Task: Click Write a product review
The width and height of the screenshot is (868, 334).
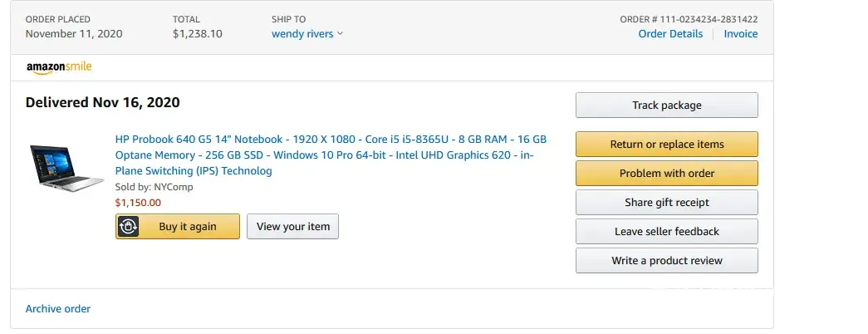Action: pyautogui.click(x=666, y=261)
